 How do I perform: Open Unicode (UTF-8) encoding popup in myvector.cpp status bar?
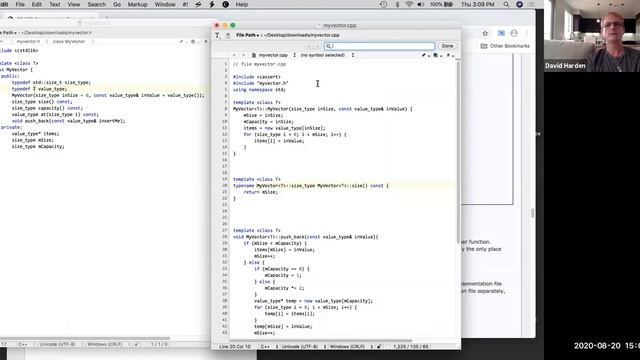(302, 347)
